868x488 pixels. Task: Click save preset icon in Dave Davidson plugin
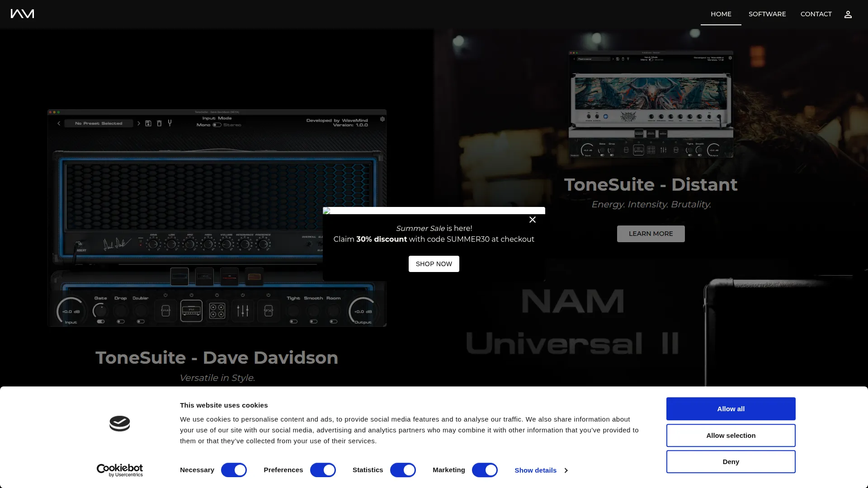pyautogui.click(x=148, y=123)
